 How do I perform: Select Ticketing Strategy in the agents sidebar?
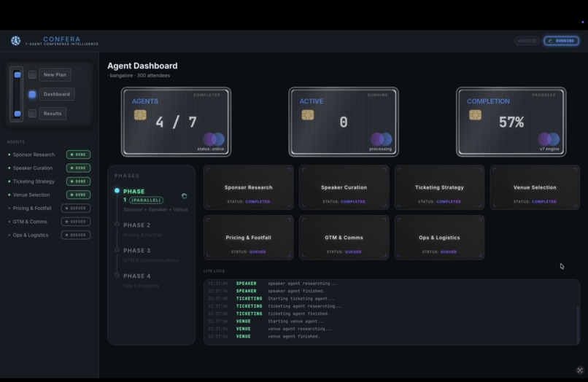[x=34, y=182]
